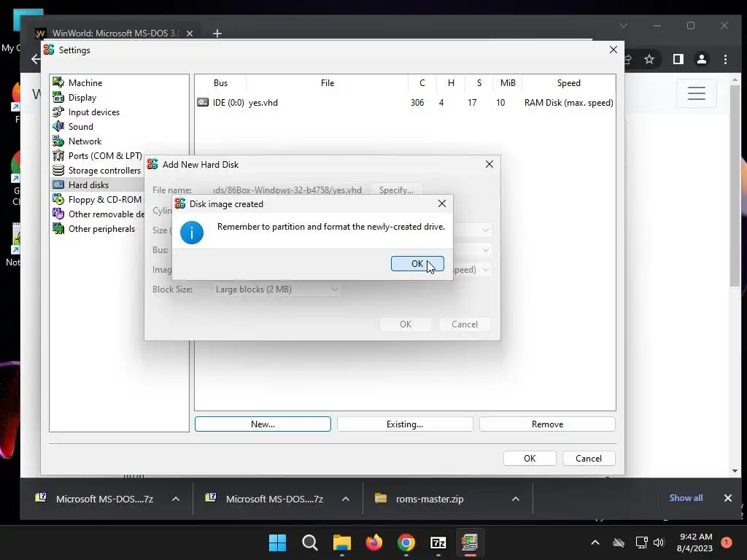Viewport: 747px width, 560px height.
Task: Click Cancel in the Settings window
Action: click(x=589, y=458)
